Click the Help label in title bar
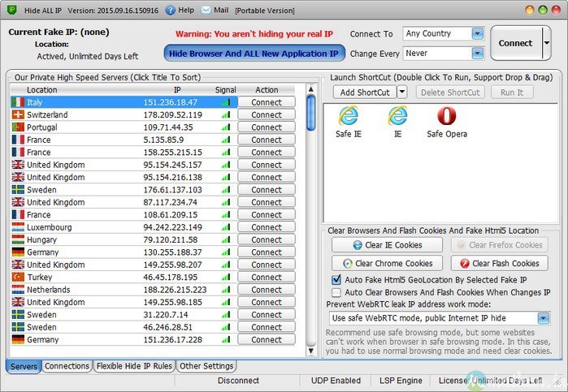Screen dimensions: 568x392 pos(186,10)
